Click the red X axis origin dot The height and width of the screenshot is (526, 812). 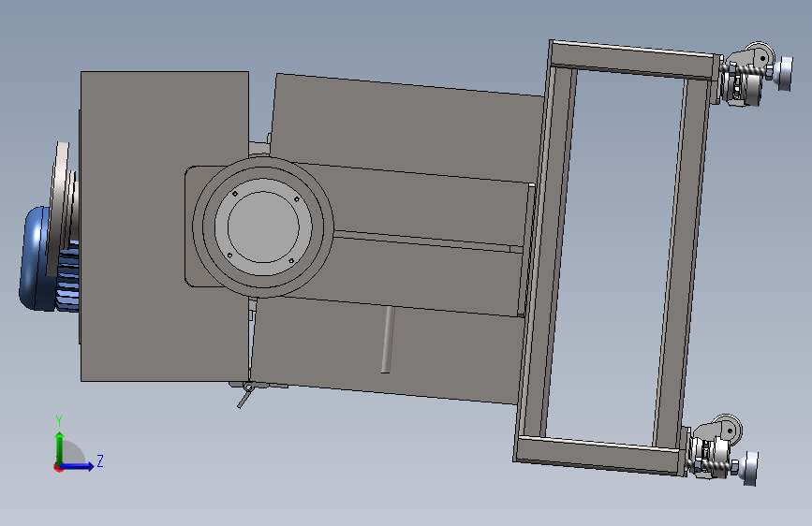58,467
